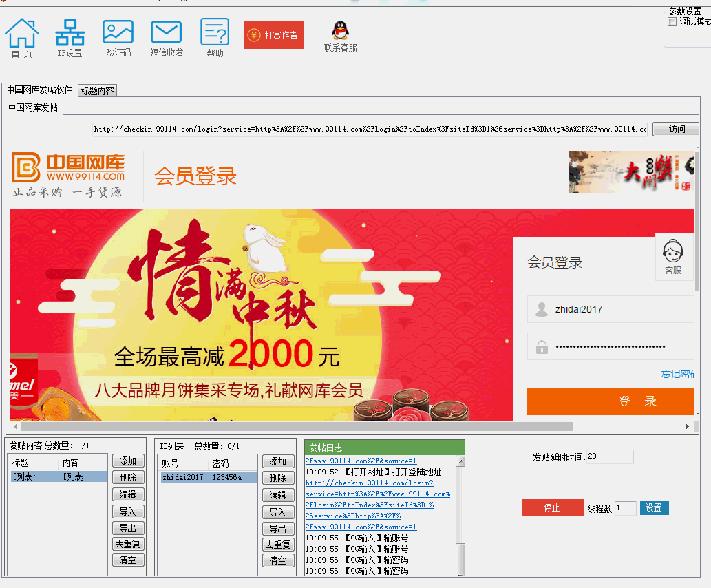The image size is (711, 588).
Task: Switch to the 标题内容 tab
Action: coord(98,91)
